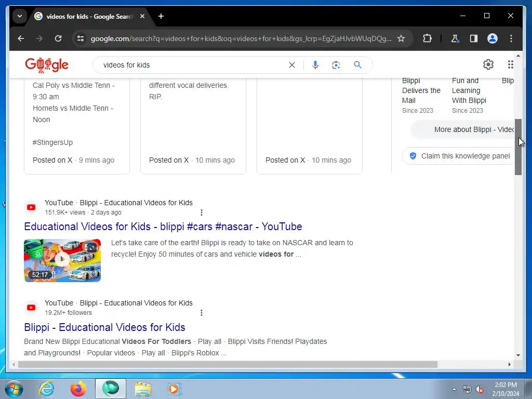
Task: Search by image with Google Lens icon
Action: coord(336,65)
